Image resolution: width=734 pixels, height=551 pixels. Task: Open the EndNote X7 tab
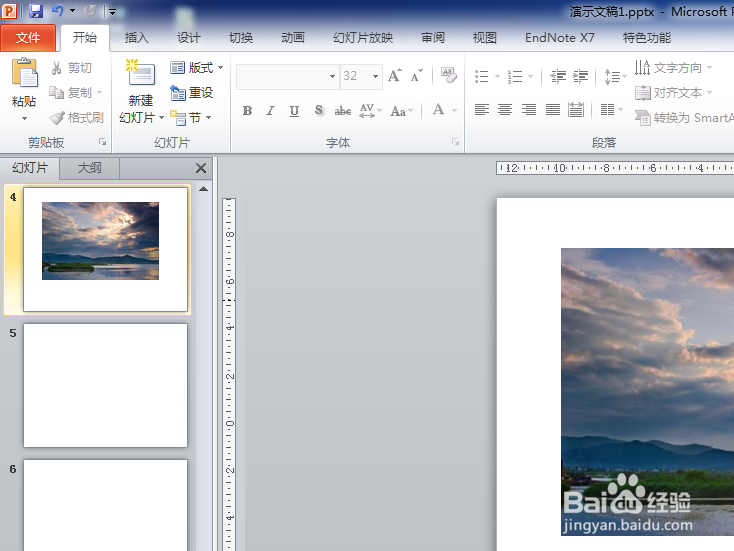point(559,37)
